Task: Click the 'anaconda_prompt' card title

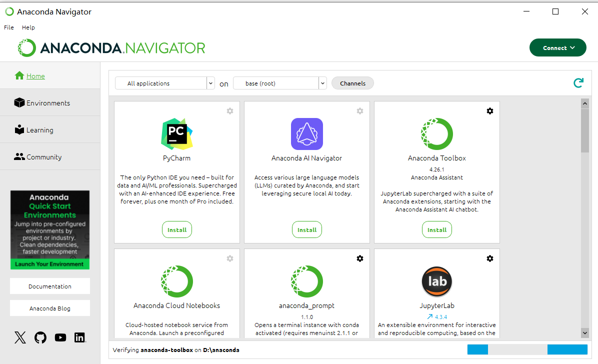Action: click(x=307, y=305)
